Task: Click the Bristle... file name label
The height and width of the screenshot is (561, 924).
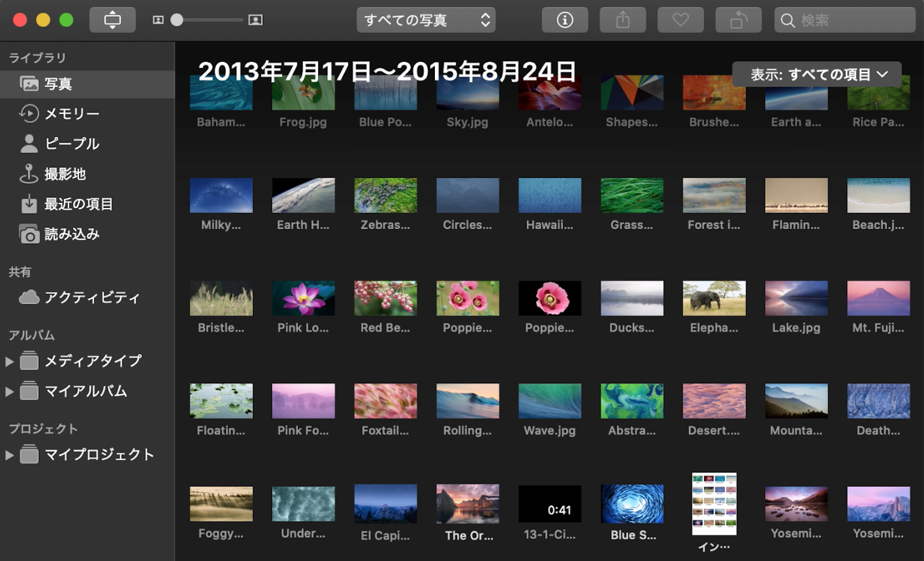Action: point(221,328)
